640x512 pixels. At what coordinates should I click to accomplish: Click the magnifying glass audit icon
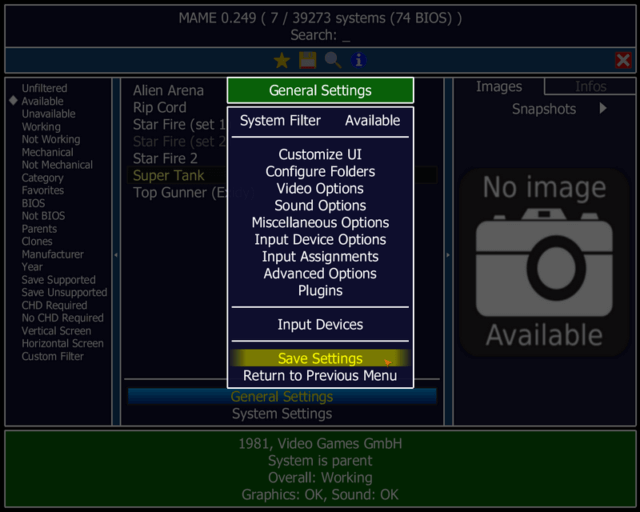click(333, 60)
